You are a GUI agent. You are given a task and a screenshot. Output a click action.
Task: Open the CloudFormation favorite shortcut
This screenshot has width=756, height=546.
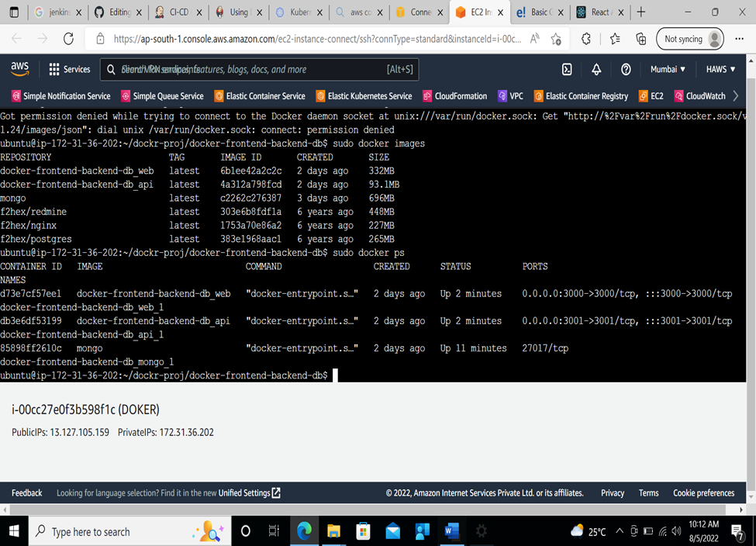[x=454, y=96]
